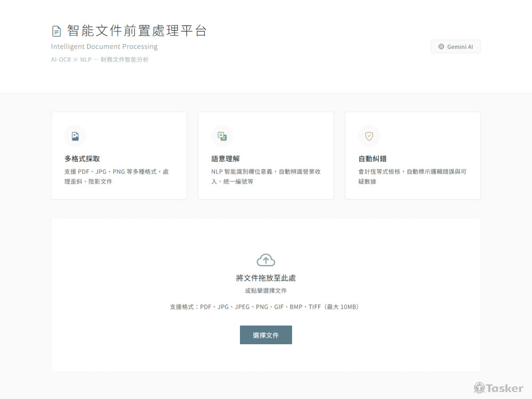Select the 語意理解 card title
Image resolution: width=532 pixels, height=399 pixels.
[x=226, y=159]
